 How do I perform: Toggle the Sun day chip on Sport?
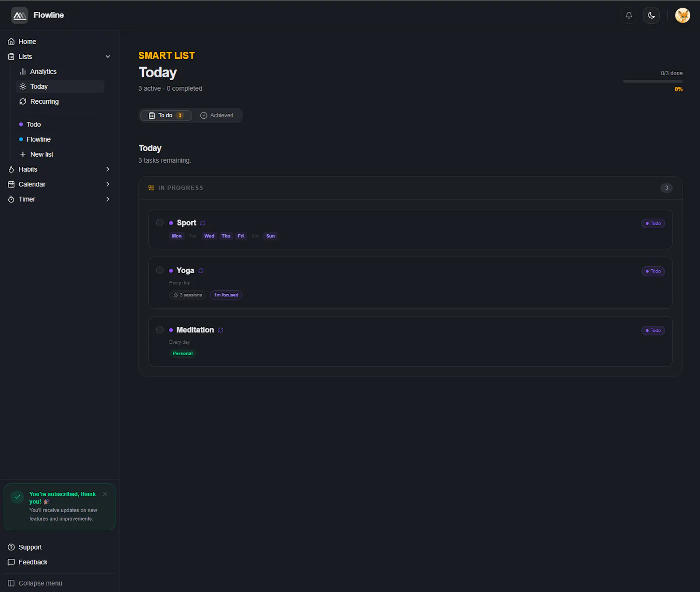[x=270, y=236]
